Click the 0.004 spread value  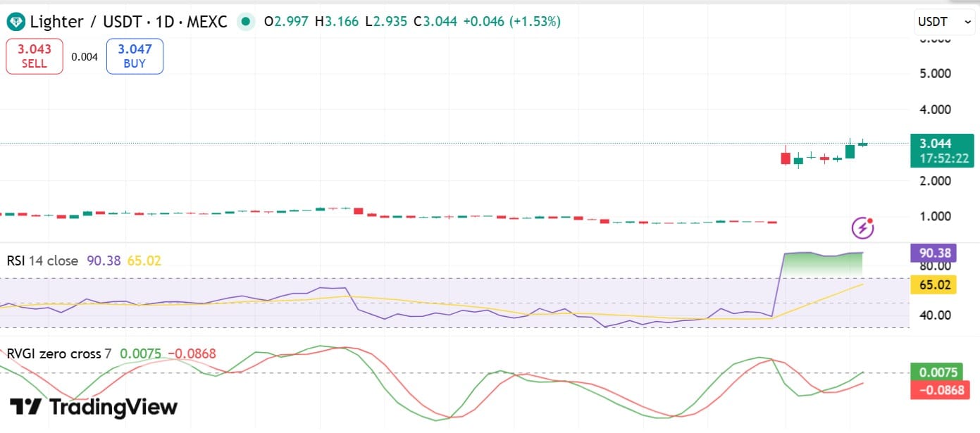coord(85,57)
